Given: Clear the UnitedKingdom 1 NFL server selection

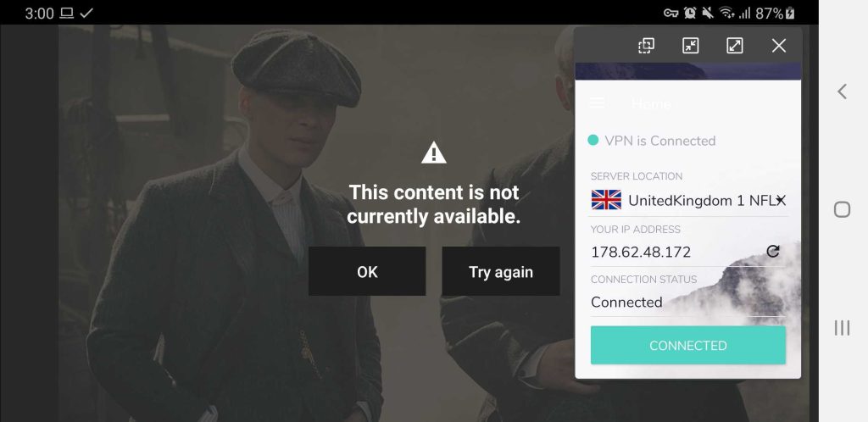Looking at the screenshot, I should (x=780, y=200).
